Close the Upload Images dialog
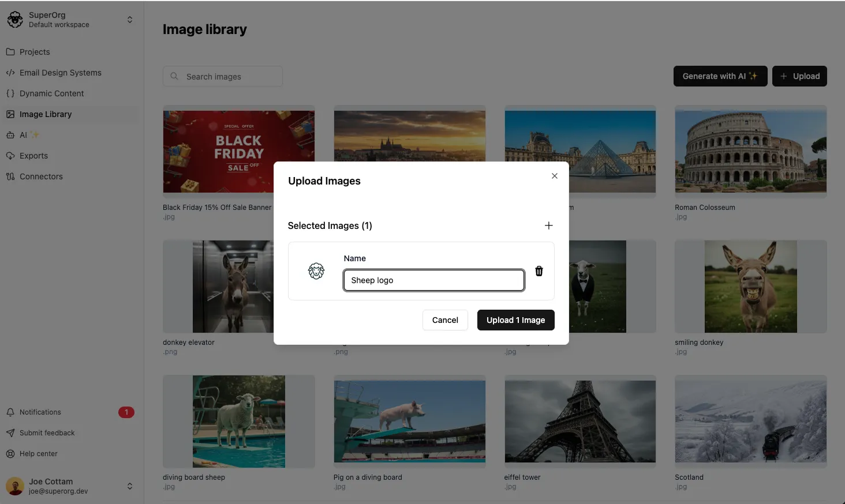Screen dimensions: 845x504 (554, 176)
